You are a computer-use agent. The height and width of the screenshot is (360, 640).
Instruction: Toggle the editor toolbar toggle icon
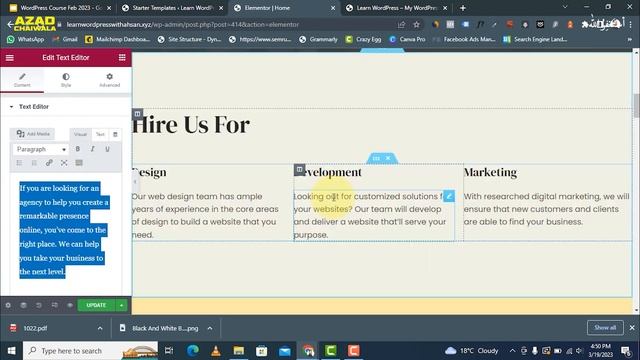click(79, 163)
